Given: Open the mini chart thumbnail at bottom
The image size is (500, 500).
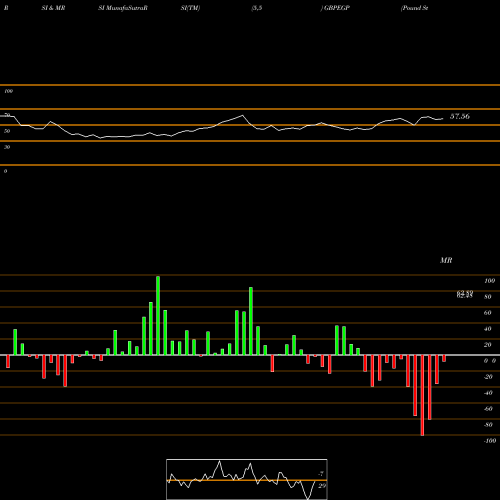Looking at the screenshot, I should pyautogui.click(x=247, y=479).
